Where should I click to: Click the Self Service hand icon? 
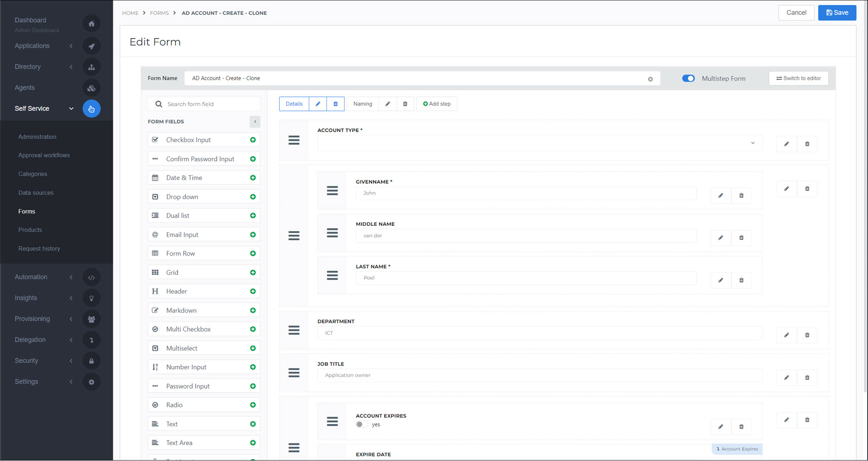pyautogui.click(x=91, y=109)
